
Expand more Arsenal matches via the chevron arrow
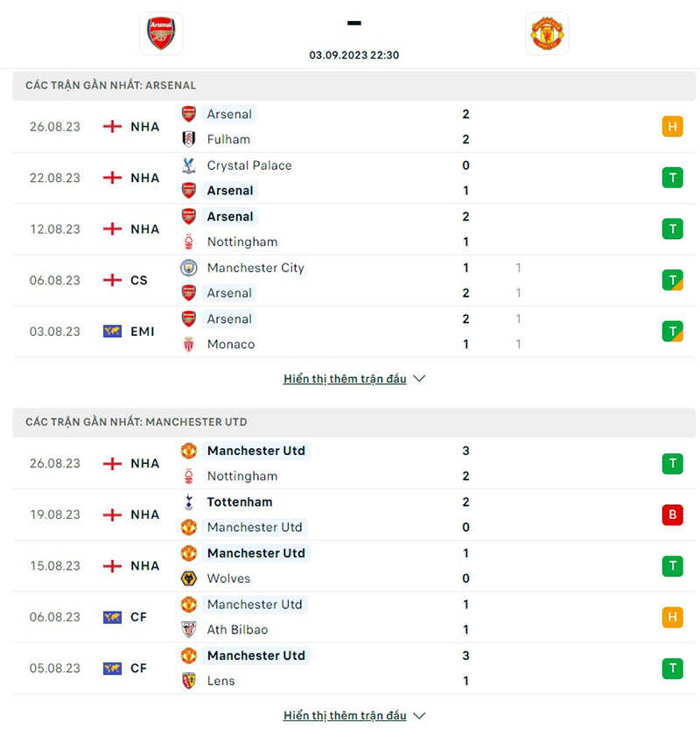coord(418,378)
